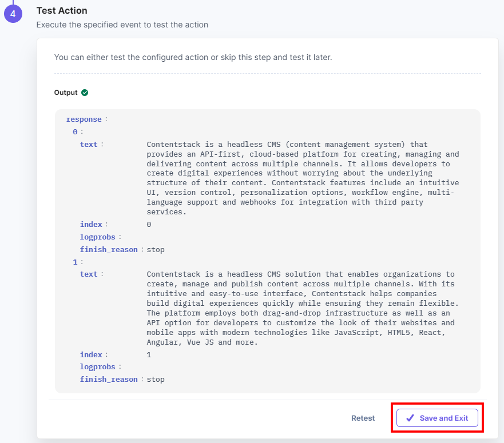Click the Test Action heading

[62, 11]
